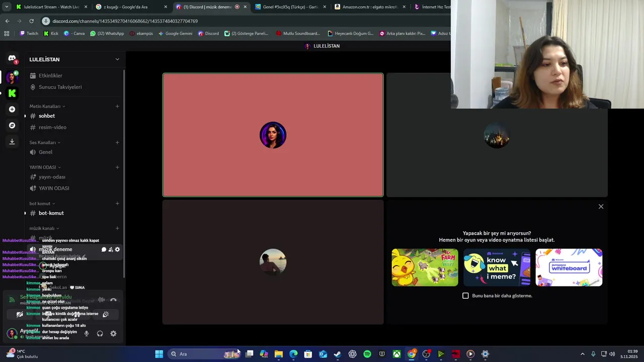Open Microsoft Edge from the taskbar
Image resolution: width=644 pixels, height=362 pixels.
[293, 354]
